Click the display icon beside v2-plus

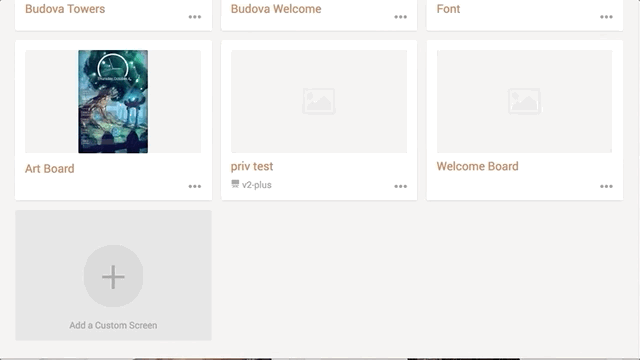(235, 184)
